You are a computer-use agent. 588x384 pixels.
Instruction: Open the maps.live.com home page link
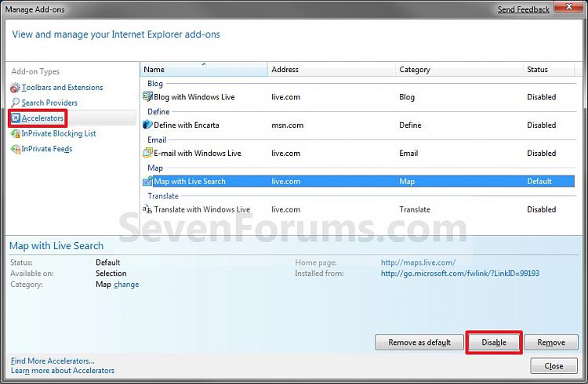pyautogui.click(x=418, y=263)
